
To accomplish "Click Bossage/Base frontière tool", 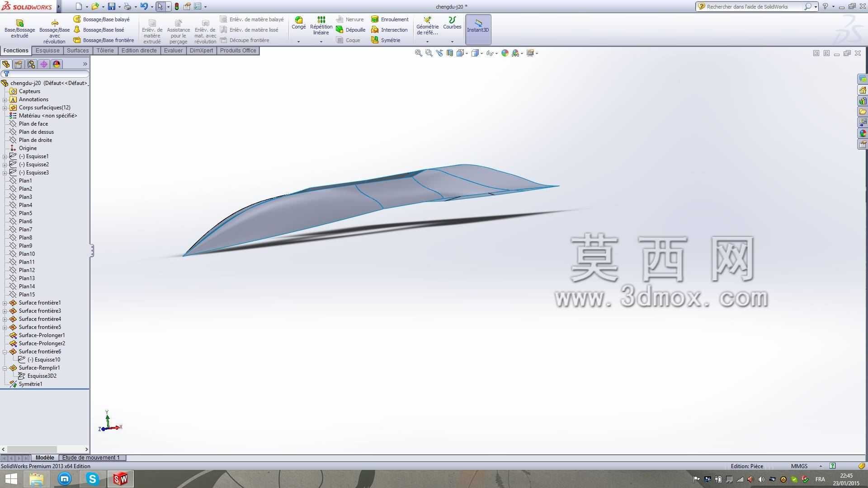I will (x=104, y=40).
